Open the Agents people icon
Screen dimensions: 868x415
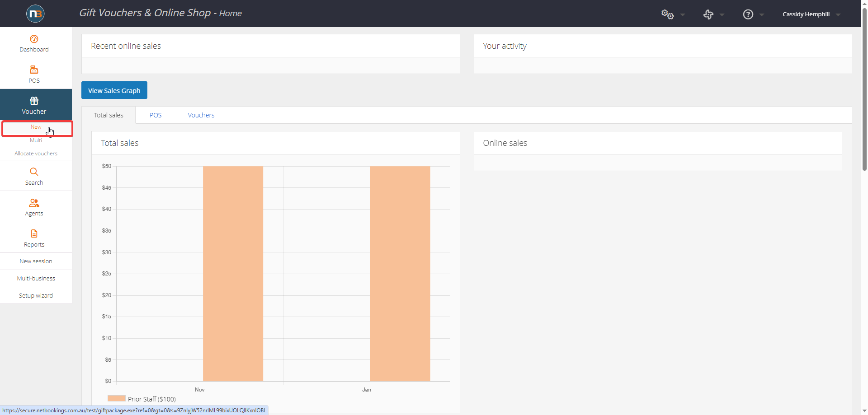(x=34, y=203)
